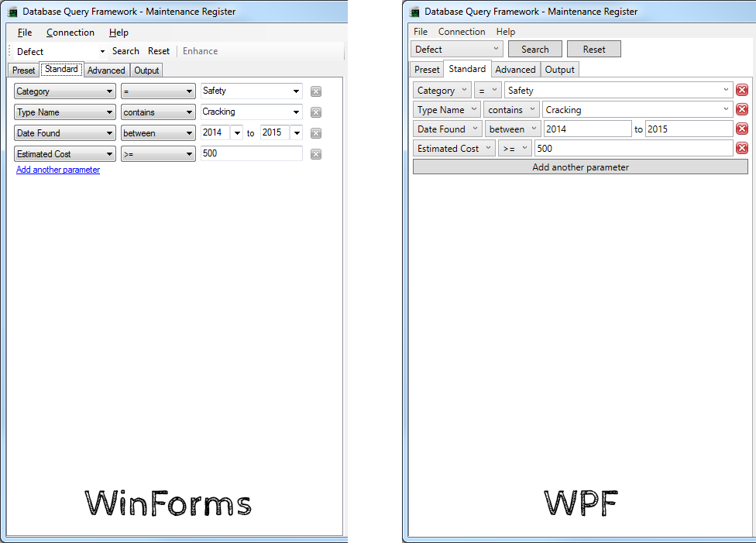The width and height of the screenshot is (756, 543).
Task: Remove Estimated Cost row in WinForms window
Action: pyautogui.click(x=316, y=154)
